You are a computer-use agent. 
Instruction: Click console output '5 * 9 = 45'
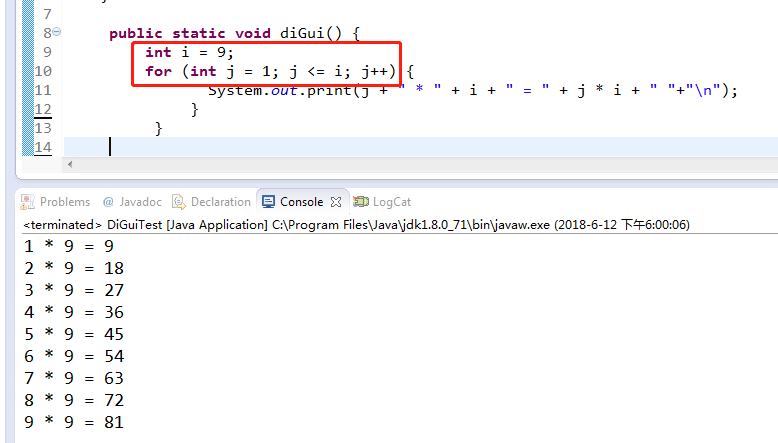tap(74, 334)
